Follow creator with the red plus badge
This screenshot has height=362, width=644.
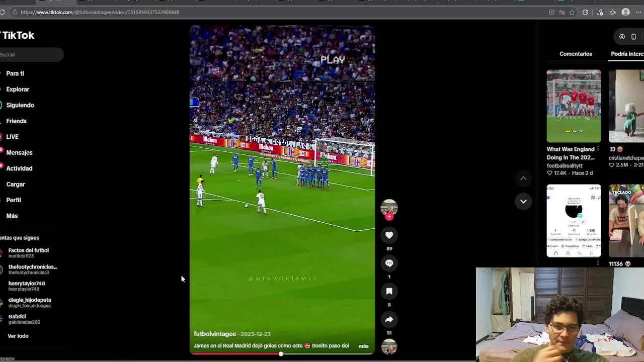tap(389, 217)
